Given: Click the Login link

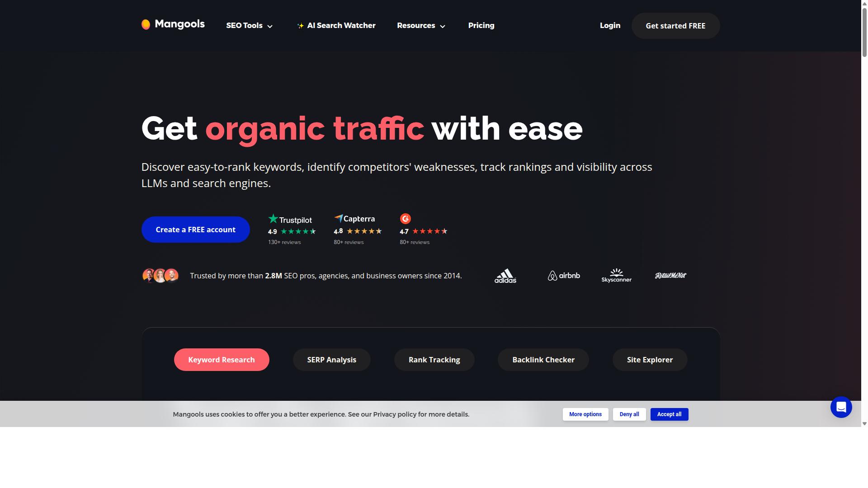Looking at the screenshot, I should [x=610, y=26].
